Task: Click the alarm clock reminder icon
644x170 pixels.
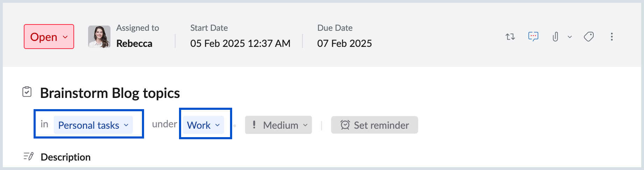Action: tap(345, 125)
